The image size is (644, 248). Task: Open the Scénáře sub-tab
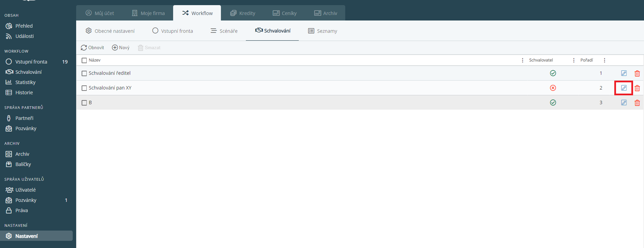click(224, 31)
